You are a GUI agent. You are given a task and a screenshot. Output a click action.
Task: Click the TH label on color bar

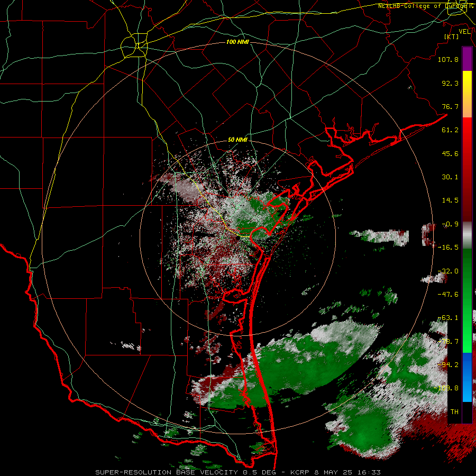454,412
